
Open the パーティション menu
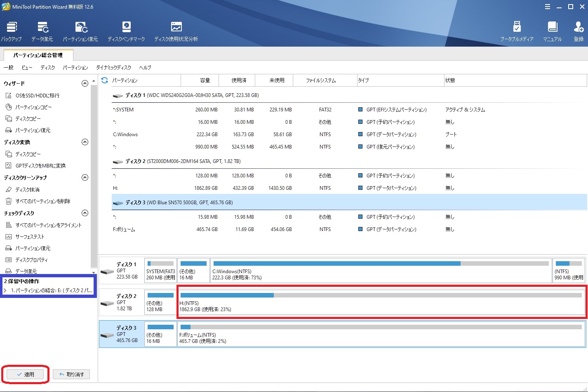coord(75,68)
